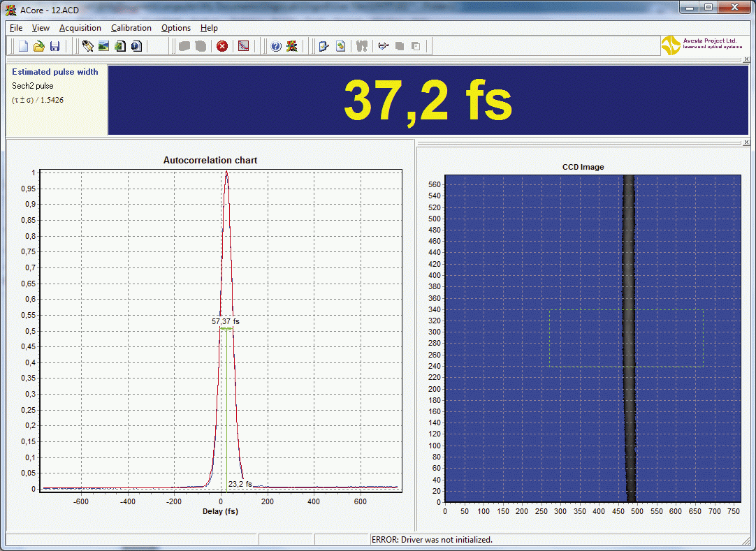
Task: Click the ERROR: Driver was not initialized status
Action: tap(432, 540)
